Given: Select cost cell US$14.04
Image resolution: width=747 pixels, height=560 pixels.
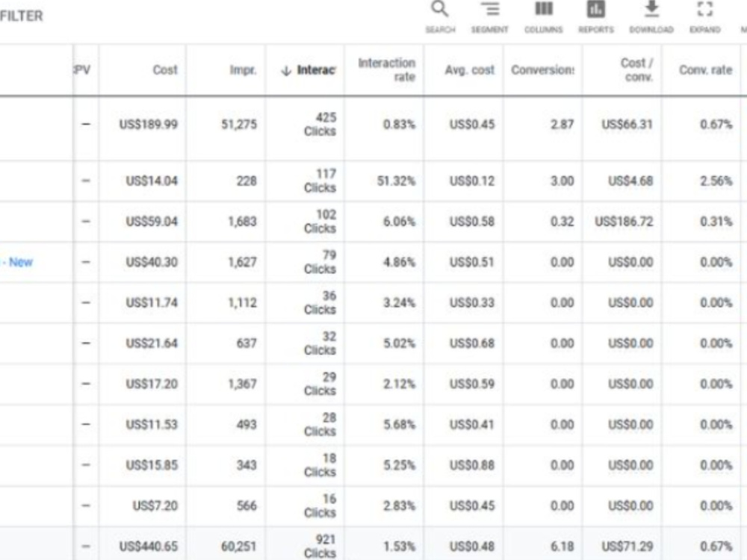Looking at the screenshot, I should [152, 181].
